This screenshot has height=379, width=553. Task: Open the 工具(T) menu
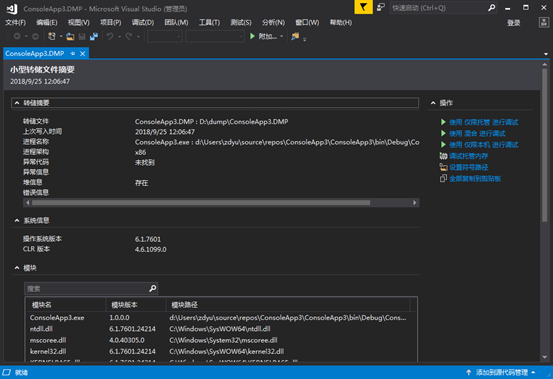tap(209, 23)
